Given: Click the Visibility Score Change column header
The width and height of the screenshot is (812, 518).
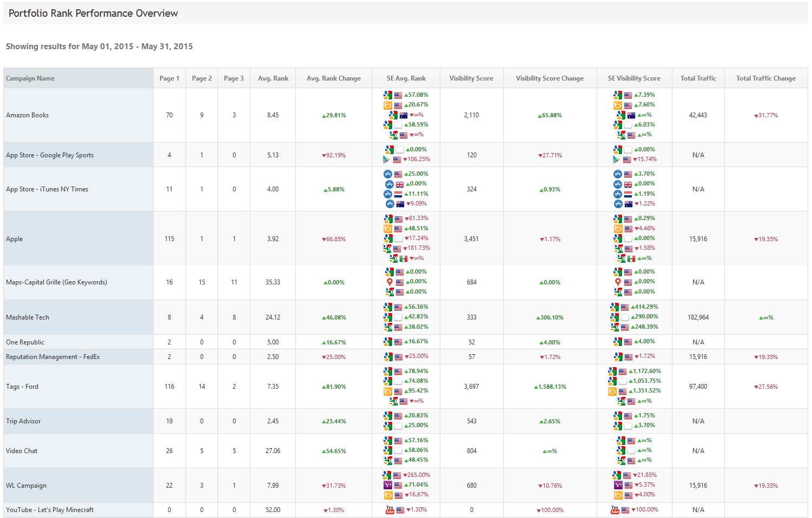Looking at the screenshot, I should (549, 78).
